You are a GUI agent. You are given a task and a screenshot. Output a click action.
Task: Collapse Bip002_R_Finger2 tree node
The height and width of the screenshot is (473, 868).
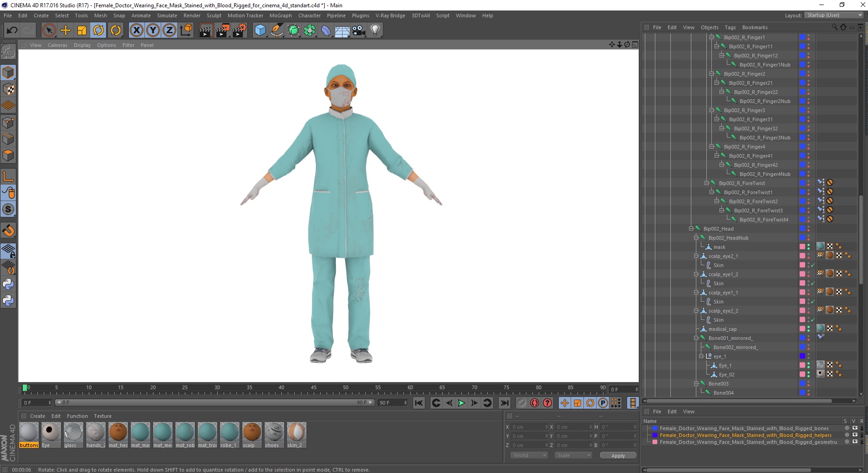(x=712, y=74)
